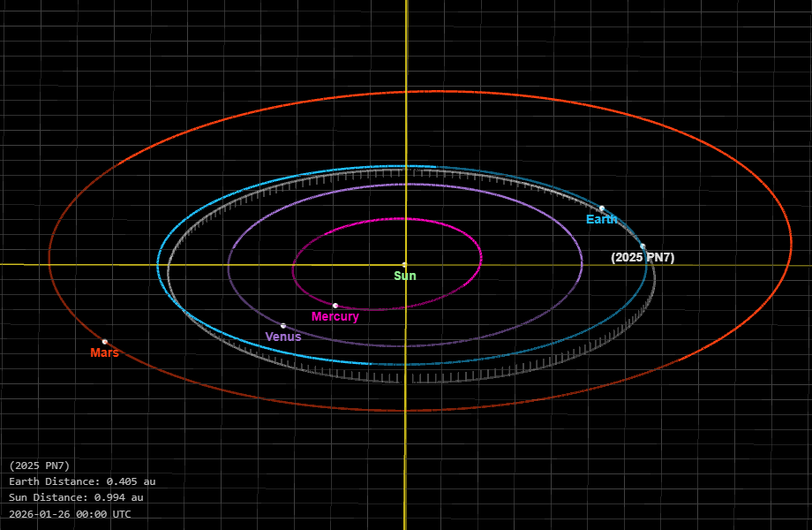Click the blue Earth label
The image size is (812, 530).
coord(601,220)
